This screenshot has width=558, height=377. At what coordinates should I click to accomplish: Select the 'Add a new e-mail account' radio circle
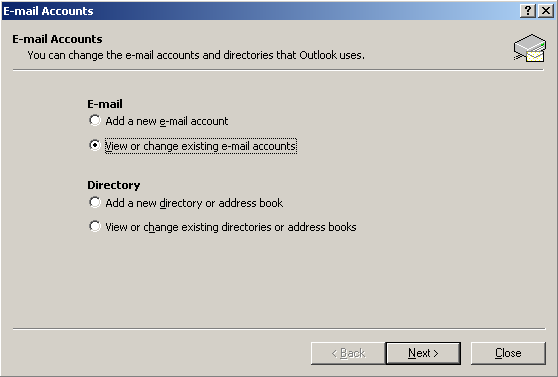point(95,120)
